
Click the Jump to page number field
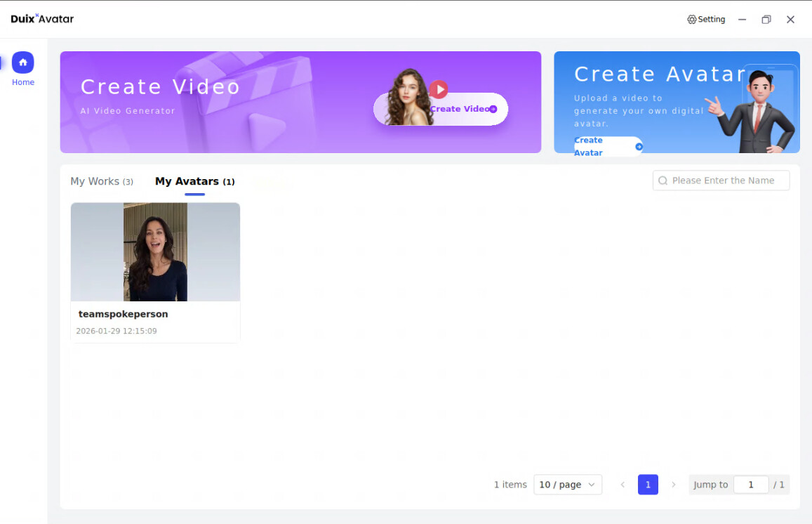tap(750, 485)
